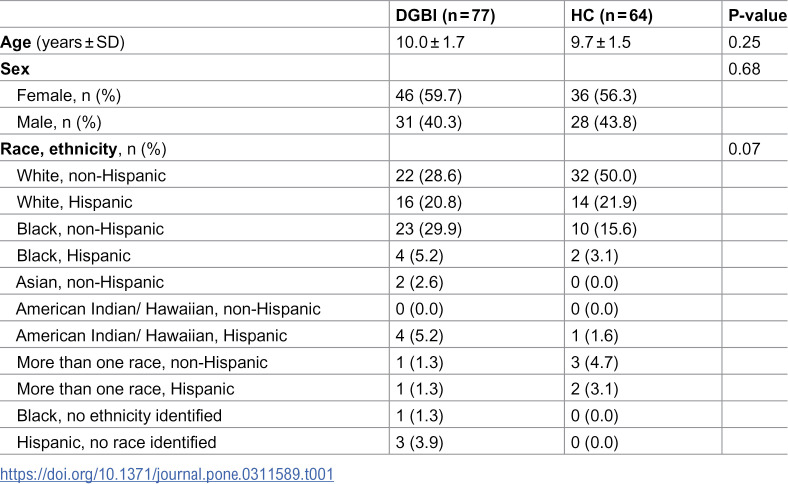This screenshot has width=788, height=484.
Task: Click the race P-value cell 0.07
Action: 744,149
